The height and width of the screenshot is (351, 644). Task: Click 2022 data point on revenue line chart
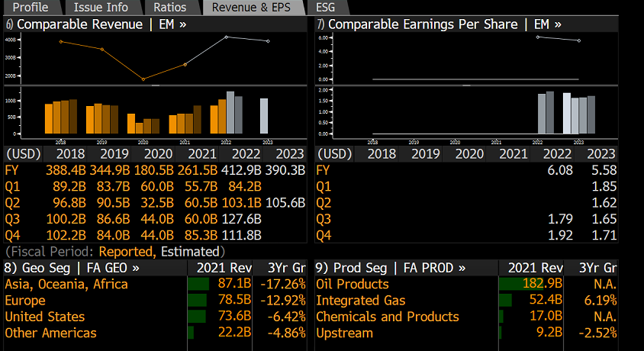pyautogui.click(x=227, y=37)
